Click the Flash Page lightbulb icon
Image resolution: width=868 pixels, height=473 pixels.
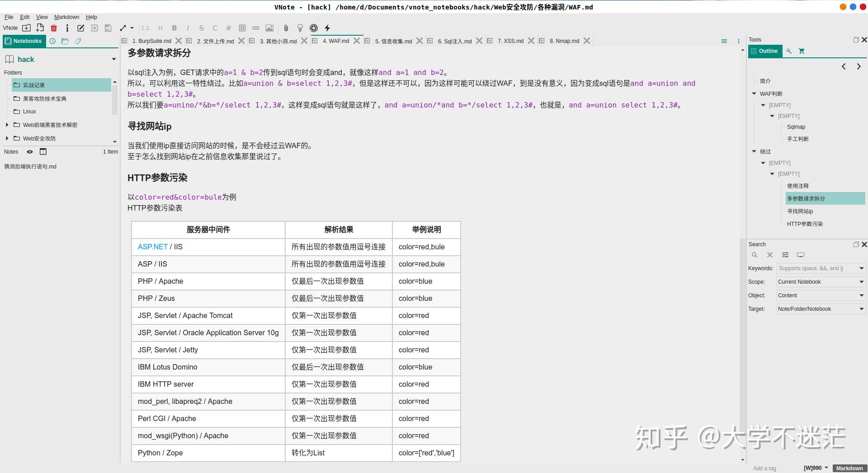point(300,28)
